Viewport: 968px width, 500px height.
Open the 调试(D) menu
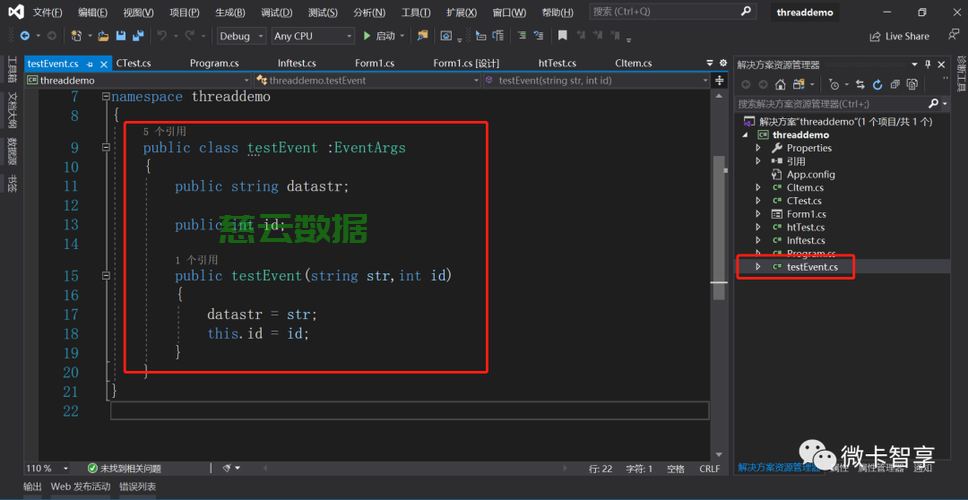[275, 12]
